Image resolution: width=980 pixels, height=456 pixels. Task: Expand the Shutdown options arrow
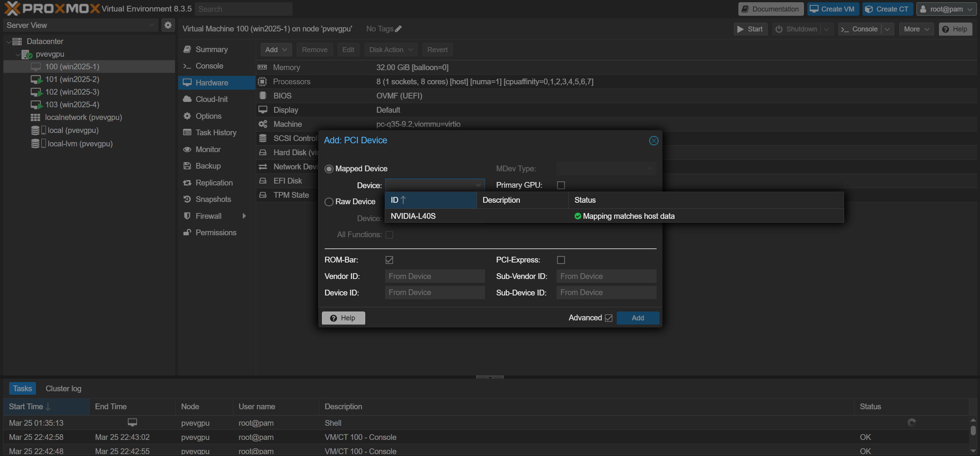tap(826, 29)
